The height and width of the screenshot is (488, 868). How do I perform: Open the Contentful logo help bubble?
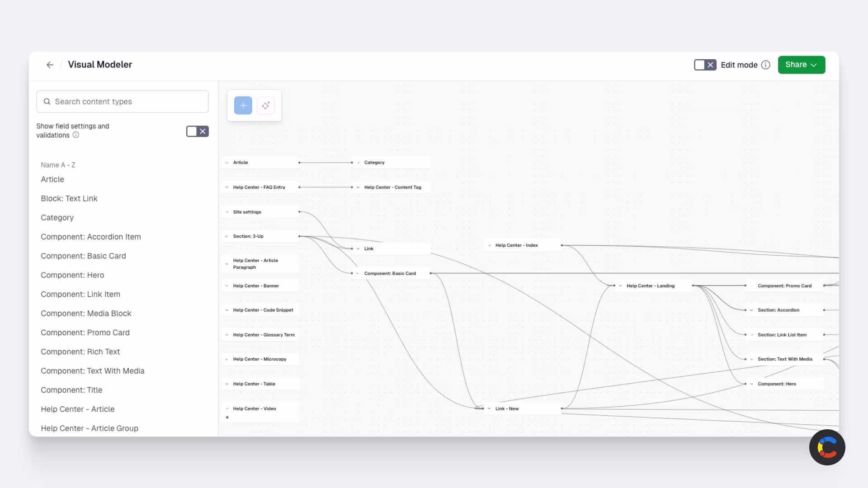click(827, 447)
